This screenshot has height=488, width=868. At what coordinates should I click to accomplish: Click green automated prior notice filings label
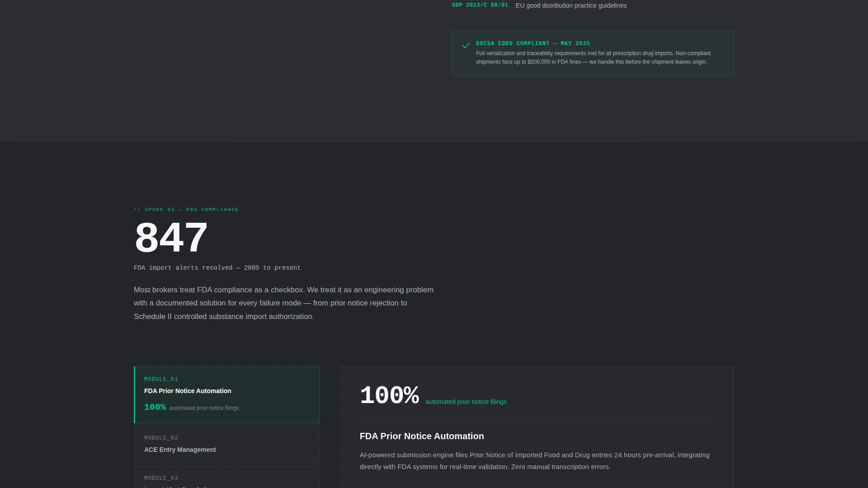click(466, 402)
